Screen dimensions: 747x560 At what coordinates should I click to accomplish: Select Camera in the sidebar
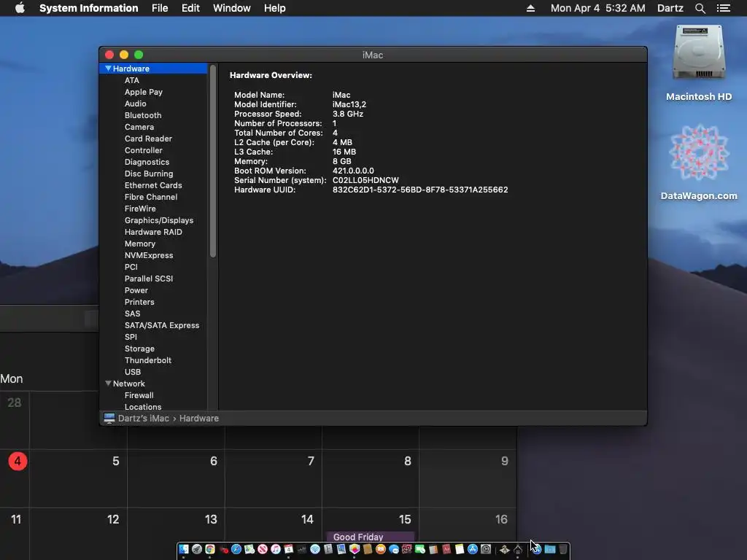coord(139,127)
